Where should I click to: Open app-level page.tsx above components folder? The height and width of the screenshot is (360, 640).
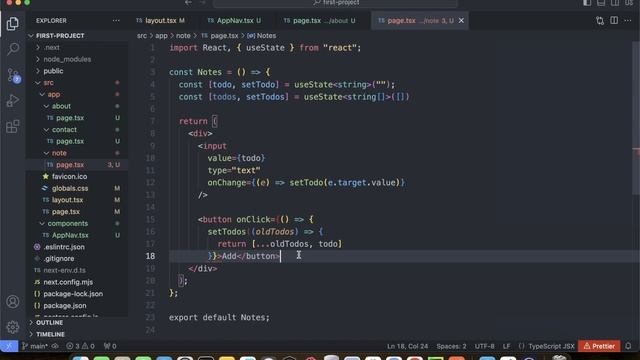66,212
